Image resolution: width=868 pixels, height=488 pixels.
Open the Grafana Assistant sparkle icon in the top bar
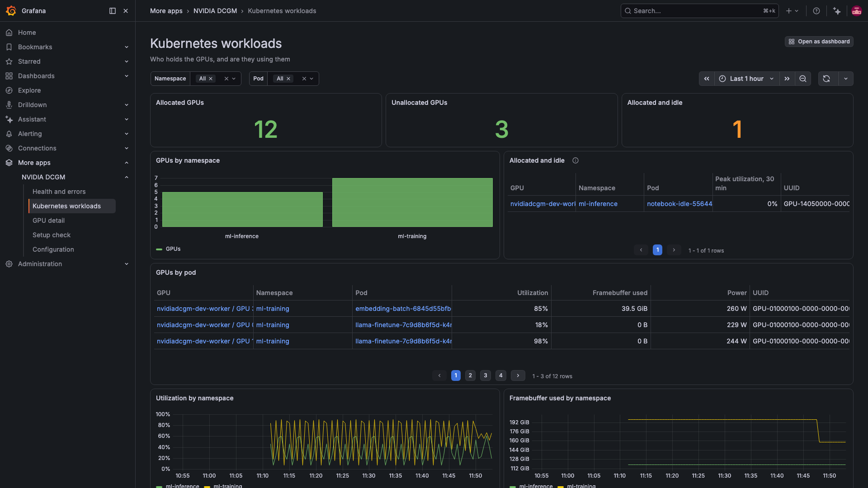837,11
